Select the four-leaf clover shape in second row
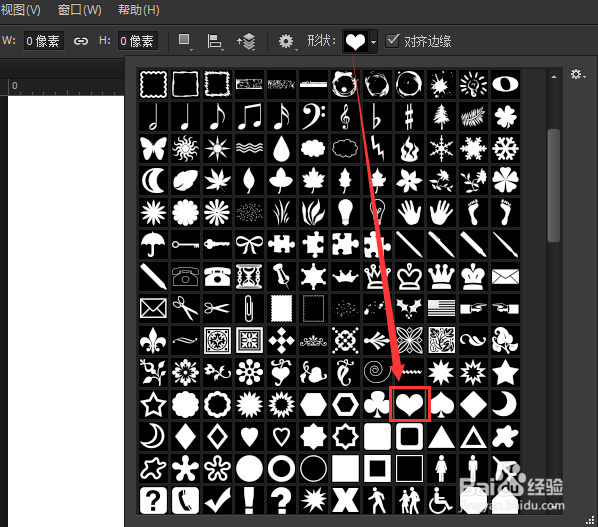The height and width of the screenshot is (527, 598). pyautogui.click(x=505, y=116)
